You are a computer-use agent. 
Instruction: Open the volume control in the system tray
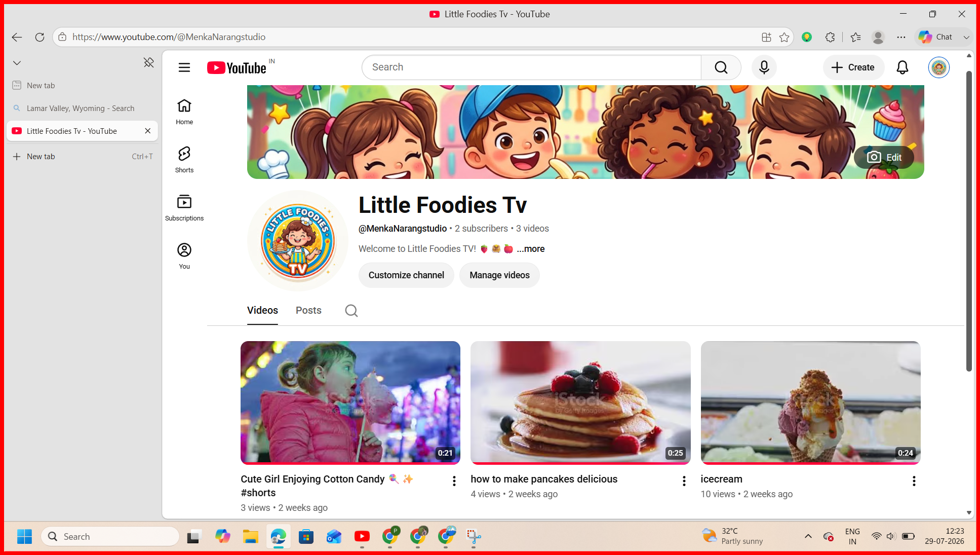pyautogui.click(x=891, y=536)
